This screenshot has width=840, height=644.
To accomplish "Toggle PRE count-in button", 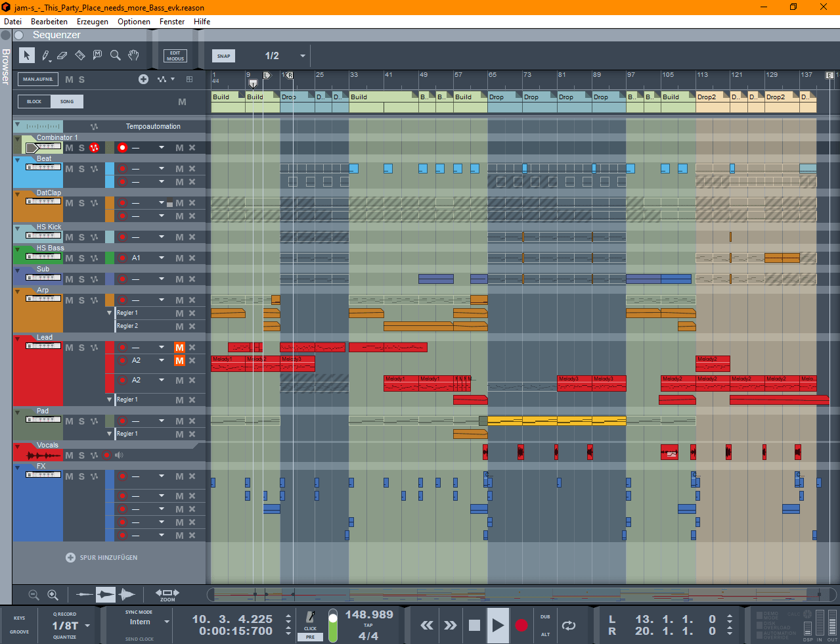I will (310, 637).
